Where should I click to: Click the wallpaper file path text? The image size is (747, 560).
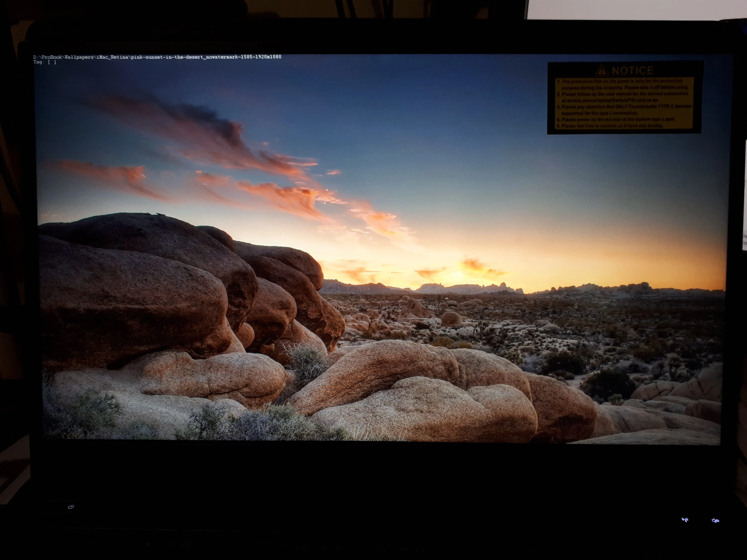point(157,57)
